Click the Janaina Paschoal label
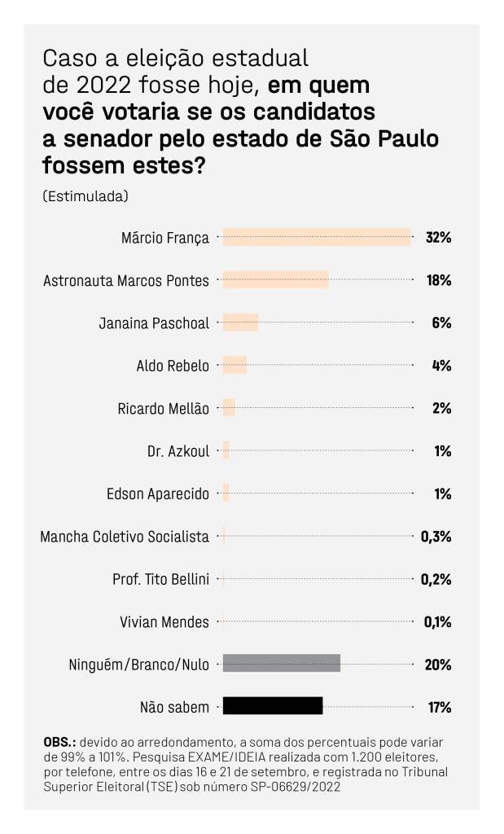504x834 pixels. pyautogui.click(x=154, y=323)
